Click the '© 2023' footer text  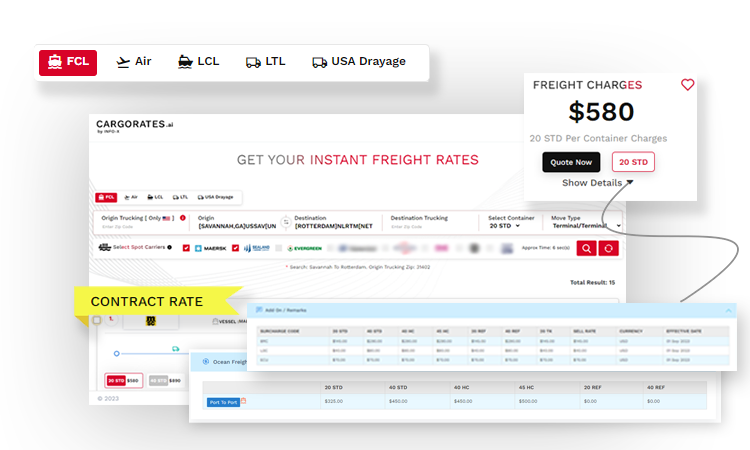pyautogui.click(x=108, y=398)
